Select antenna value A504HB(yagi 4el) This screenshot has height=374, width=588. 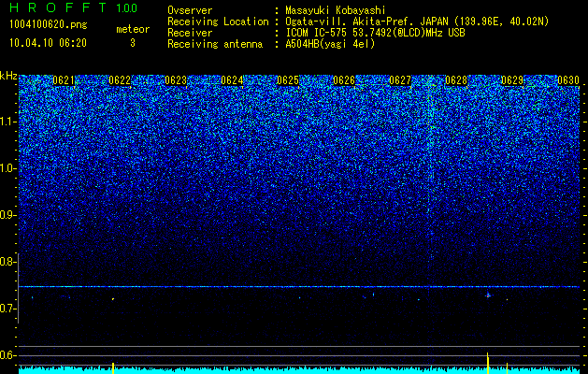(x=330, y=44)
